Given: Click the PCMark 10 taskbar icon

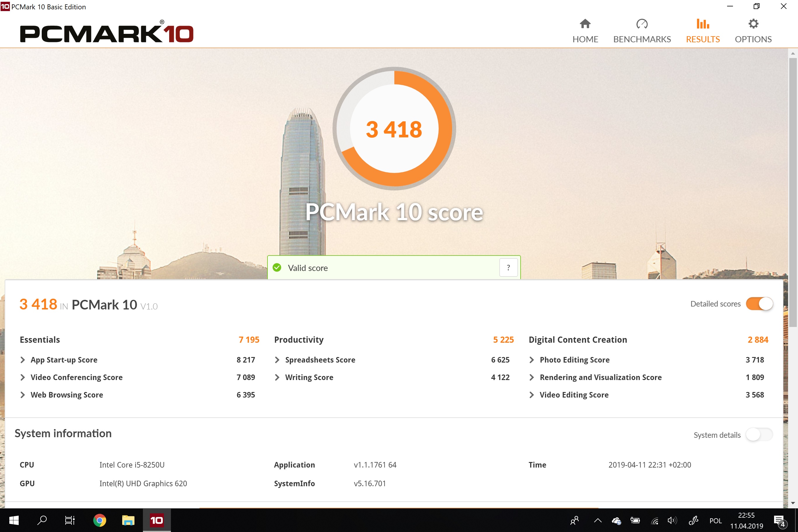Looking at the screenshot, I should tap(156, 520).
